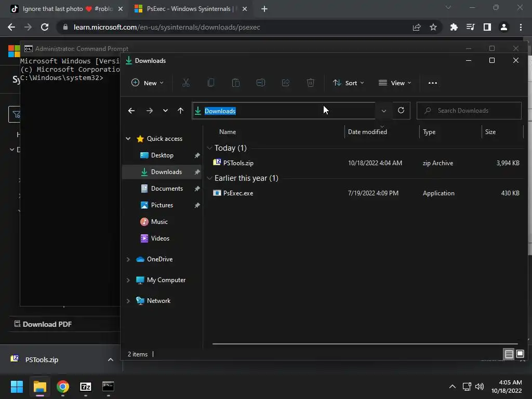Click the Copy icon in Explorer toolbar
The image size is (532, 399).
coord(211,83)
